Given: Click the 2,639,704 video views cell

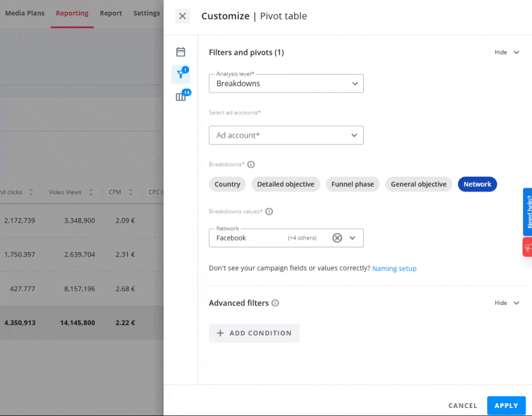Looking at the screenshot, I should (79, 255).
